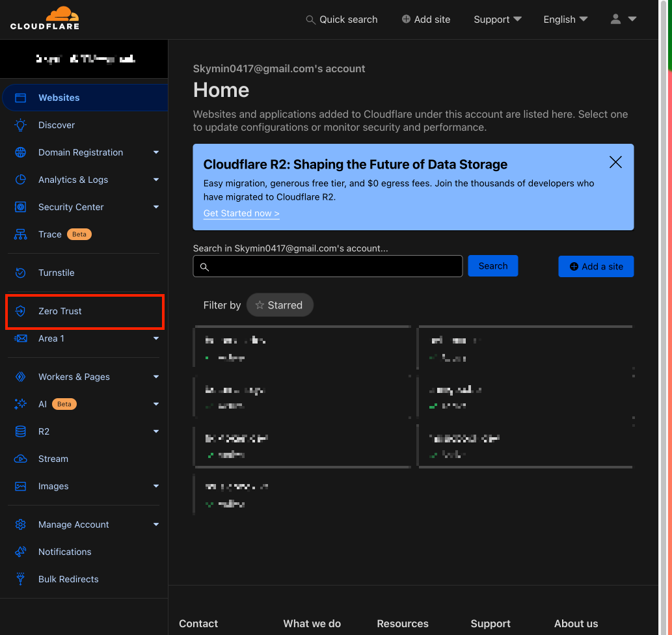Click the blue Search button

click(x=493, y=266)
